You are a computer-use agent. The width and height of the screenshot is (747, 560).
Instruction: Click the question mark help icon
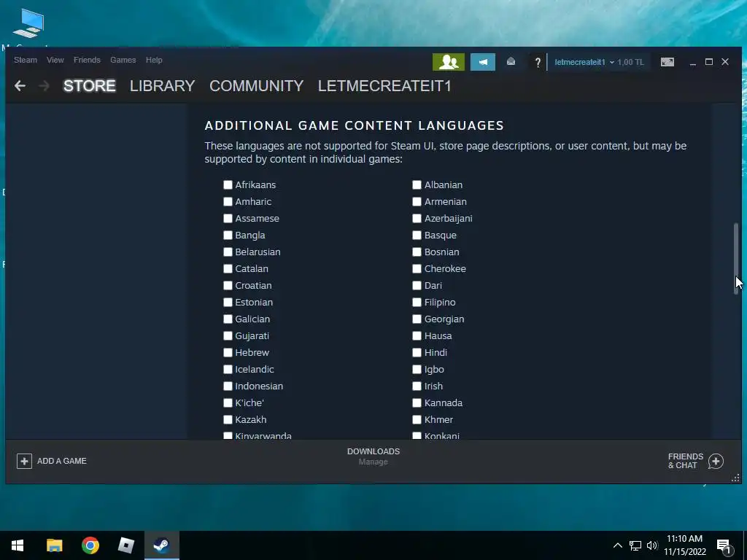pyautogui.click(x=538, y=62)
